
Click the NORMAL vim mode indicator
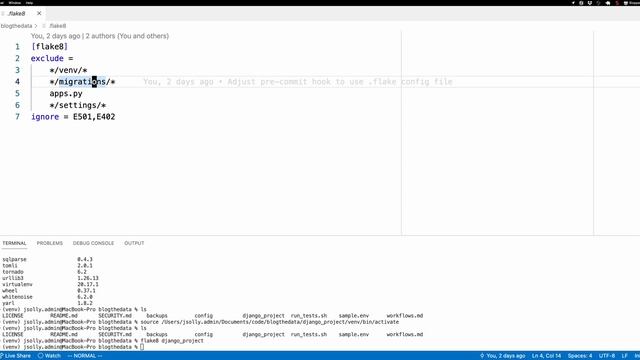click(85, 356)
